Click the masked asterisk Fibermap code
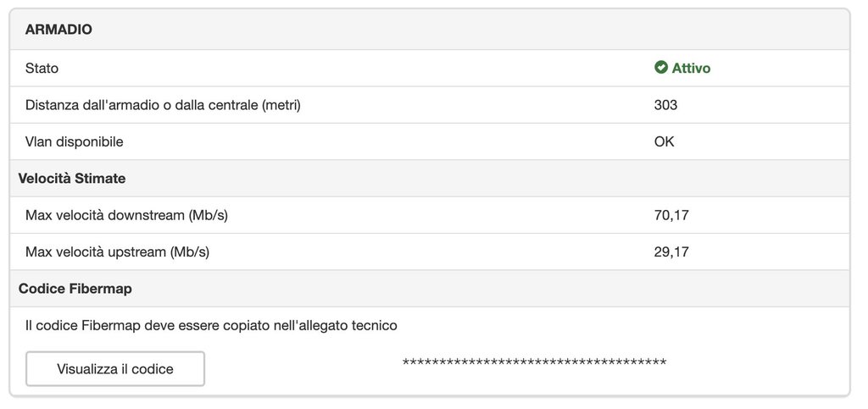This screenshot has height=409, width=868. tap(534, 363)
